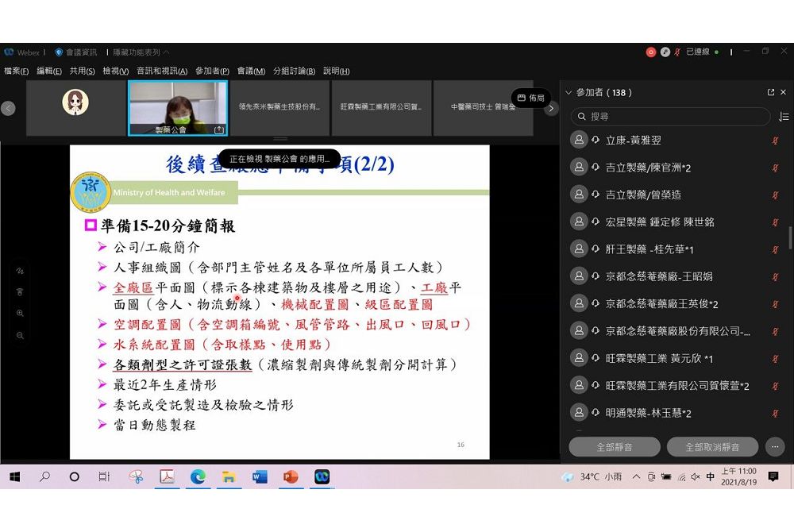This screenshot has height=532, width=794.
Task: Click 全部取消靜音 to unmute all
Action: [x=712, y=447]
